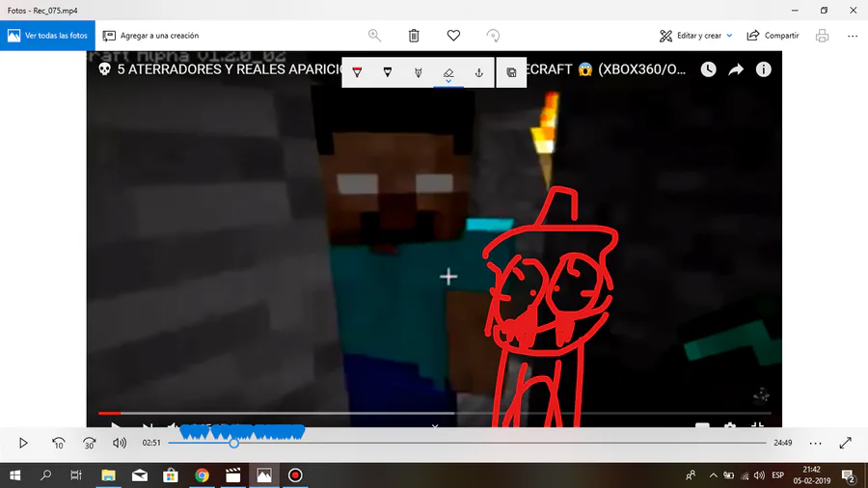Select the calligraphy pen ink tool
This screenshot has height=488, width=868.
tap(418, 72)
